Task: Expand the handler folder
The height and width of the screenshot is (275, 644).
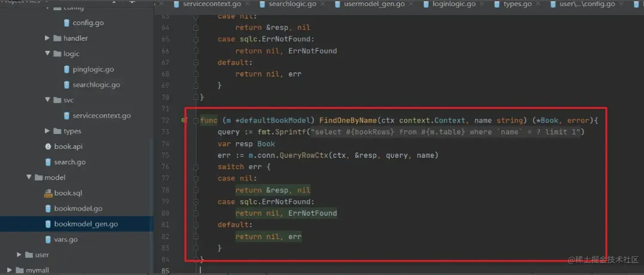Action: [x=48, y=38]
